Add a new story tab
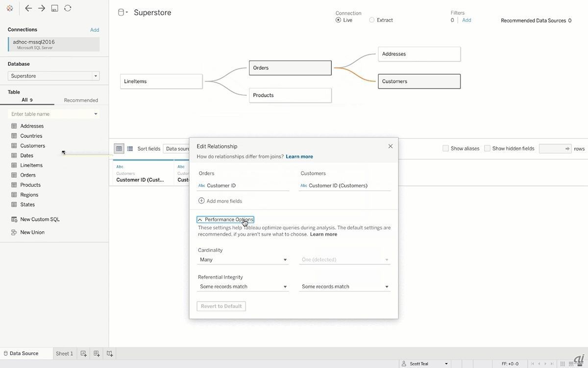 click(x=110, y=353)
